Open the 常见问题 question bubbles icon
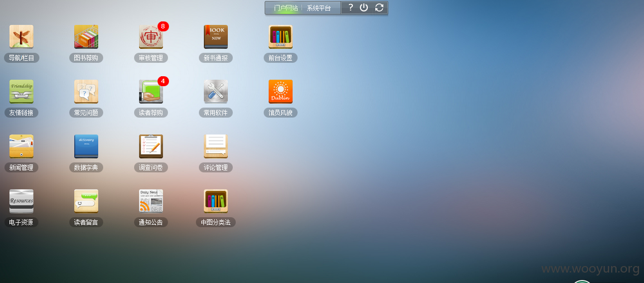The image size is (644, 283). (86, 92)
